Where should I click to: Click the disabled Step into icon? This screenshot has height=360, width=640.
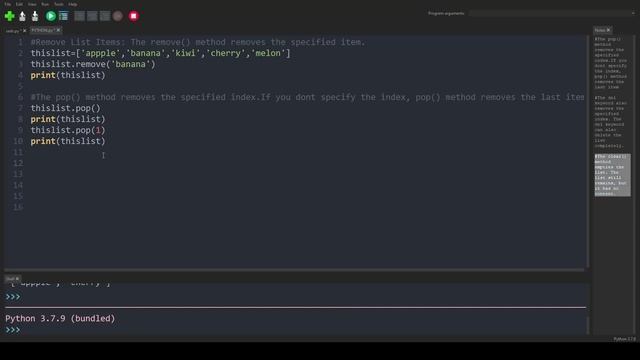tap(92, 16)
